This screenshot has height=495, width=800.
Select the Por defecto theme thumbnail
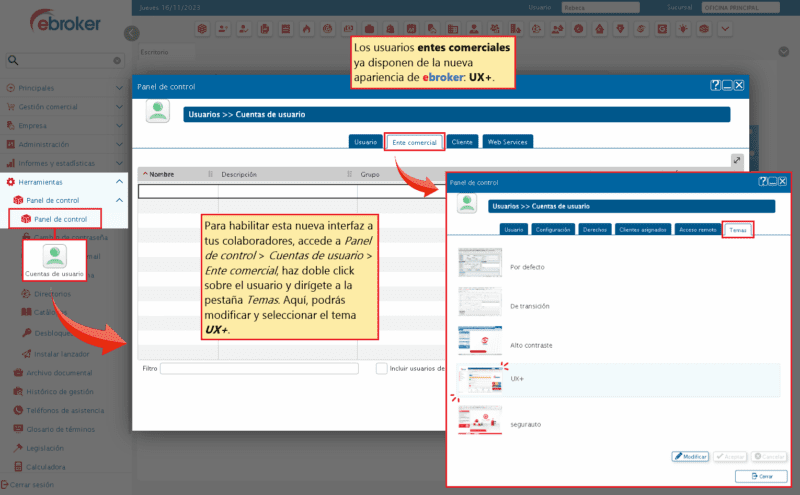point(480,262)
